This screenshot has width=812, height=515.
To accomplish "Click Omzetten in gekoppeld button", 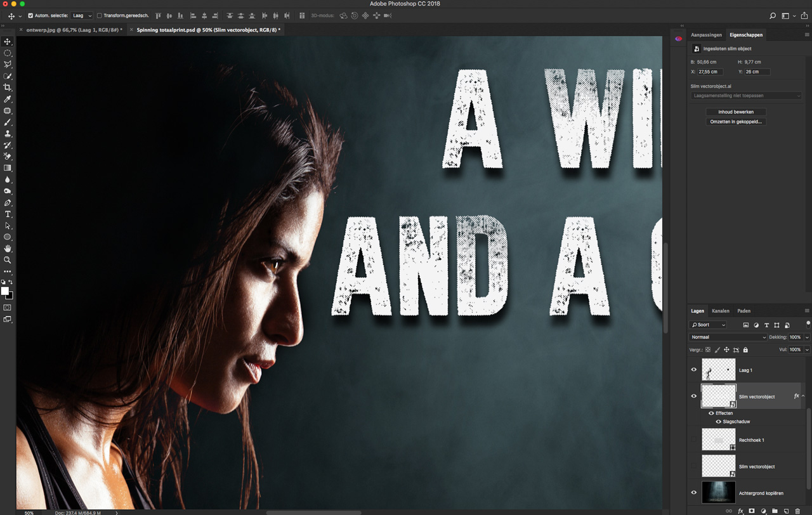I will [x=736, y=121].
